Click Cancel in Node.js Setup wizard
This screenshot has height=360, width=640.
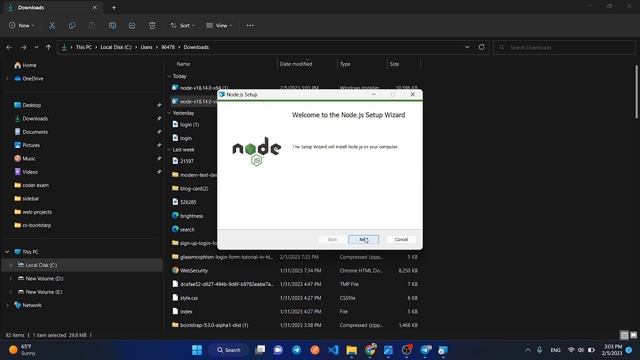point(401,240)
